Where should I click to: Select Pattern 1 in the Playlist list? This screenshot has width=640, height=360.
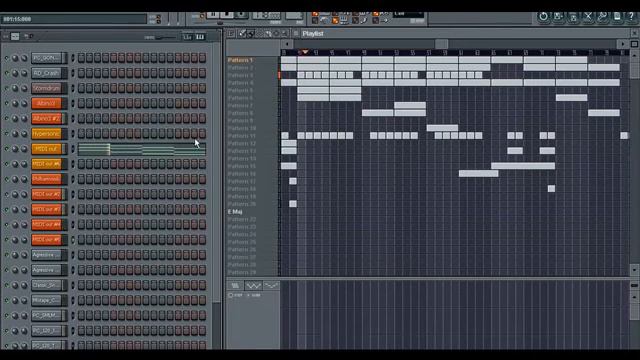(240, 60)
